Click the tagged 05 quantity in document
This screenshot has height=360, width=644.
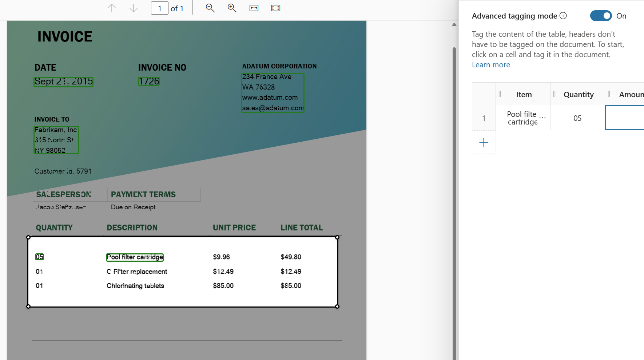[x=39, y=257]
